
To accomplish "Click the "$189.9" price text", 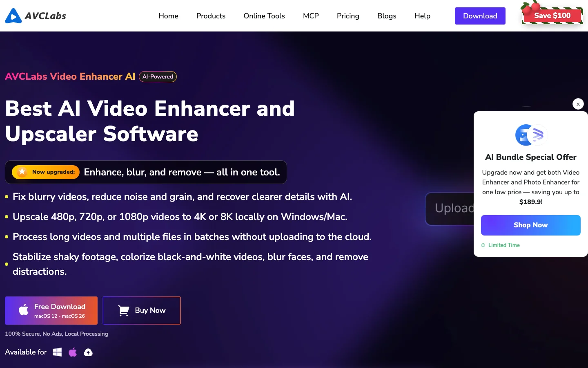I will point(530,202).
